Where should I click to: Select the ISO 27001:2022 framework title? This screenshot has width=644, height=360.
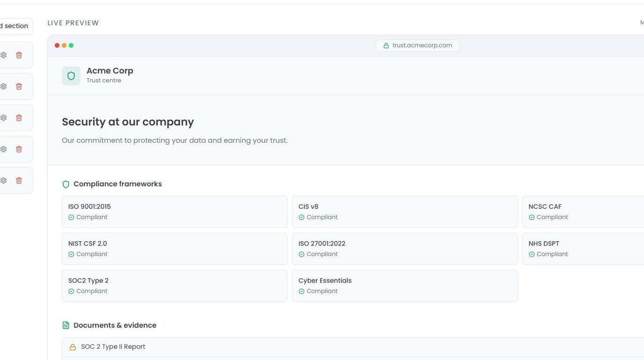(x=322, y=243)
